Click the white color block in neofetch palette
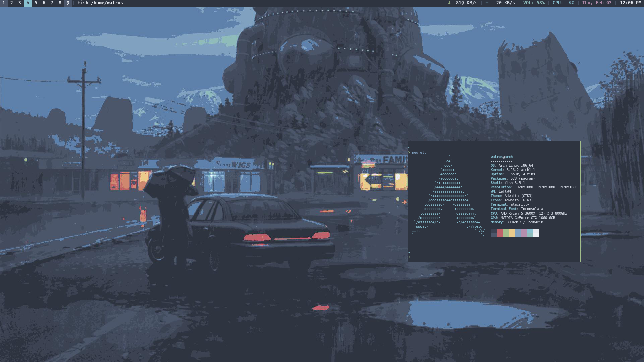This screenshot has width=644, height=362. [x=536, y=233]
